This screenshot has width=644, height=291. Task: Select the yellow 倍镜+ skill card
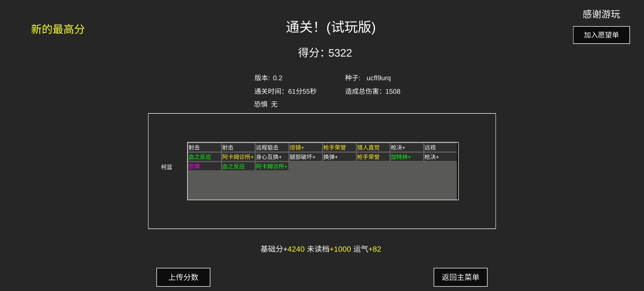point(305,147)
